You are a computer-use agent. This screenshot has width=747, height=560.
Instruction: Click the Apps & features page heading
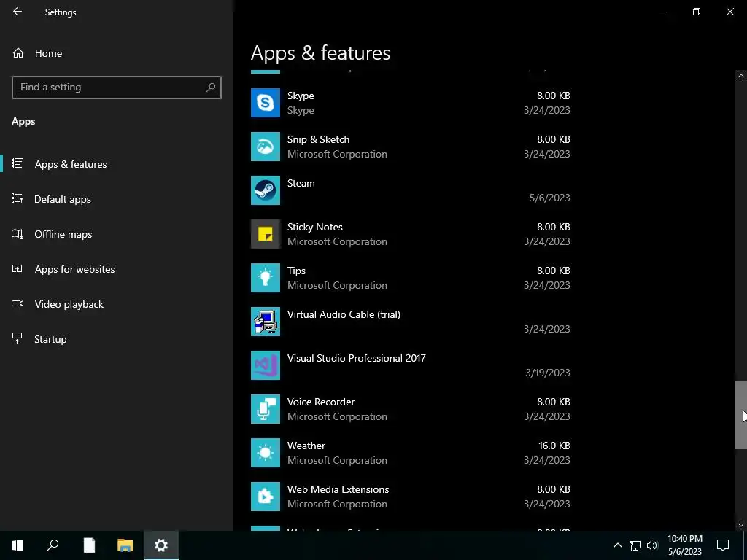click(x=321, y=52)
